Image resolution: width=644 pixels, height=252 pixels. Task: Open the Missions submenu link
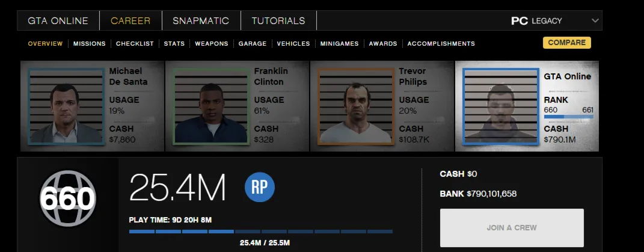(90, 43)
